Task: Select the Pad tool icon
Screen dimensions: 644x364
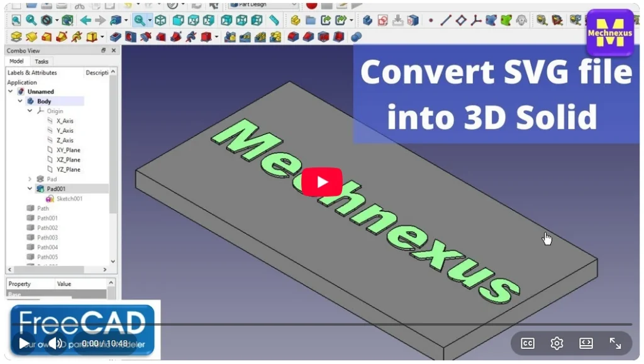Action: coord(16,37)
